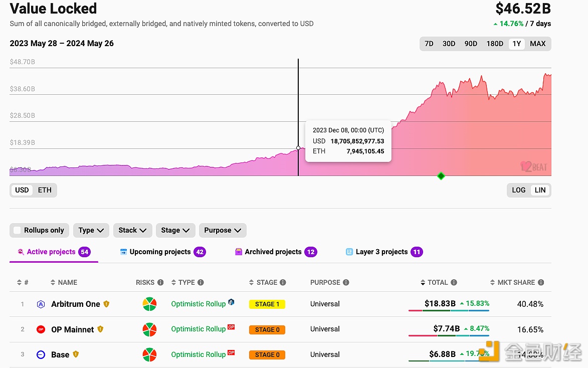588x368 pixels.
Task: Switch to Layer 3 projects tab
Action: coord(384,252)
